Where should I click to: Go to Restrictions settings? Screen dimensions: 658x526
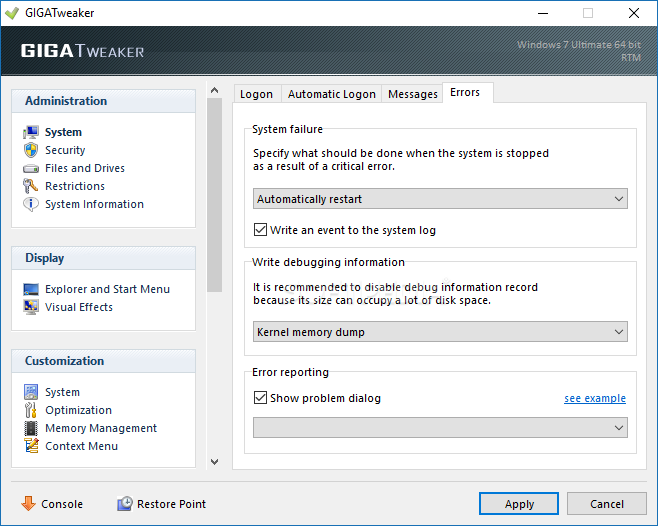[x=75, y=186]
